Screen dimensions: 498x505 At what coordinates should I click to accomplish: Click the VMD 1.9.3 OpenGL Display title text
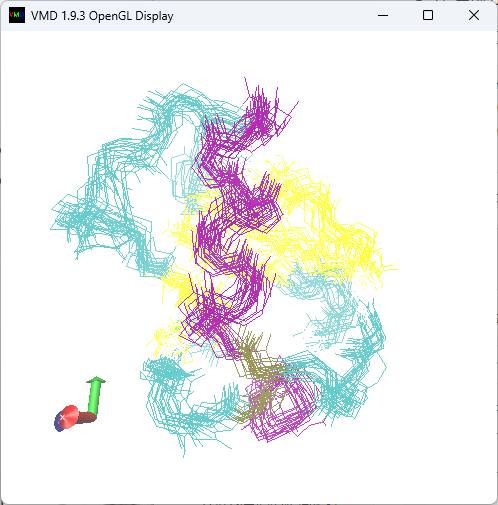click(102, 16)
